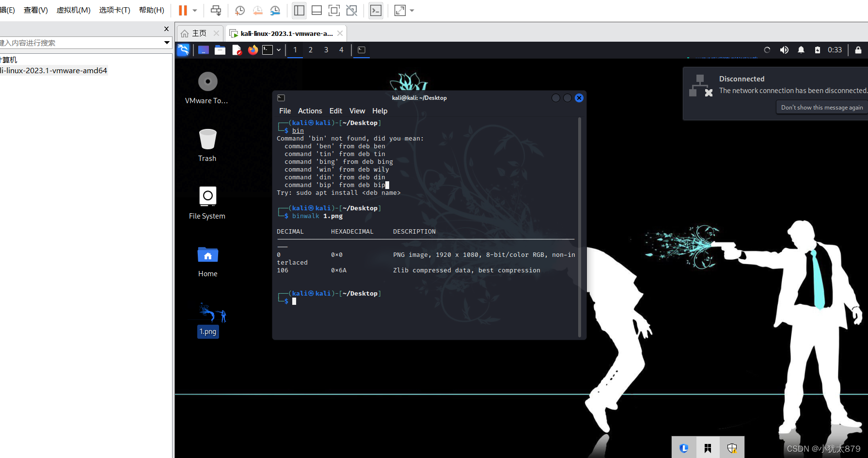
Task: Open the snapshot manager
Action: (x=275, y=10)
